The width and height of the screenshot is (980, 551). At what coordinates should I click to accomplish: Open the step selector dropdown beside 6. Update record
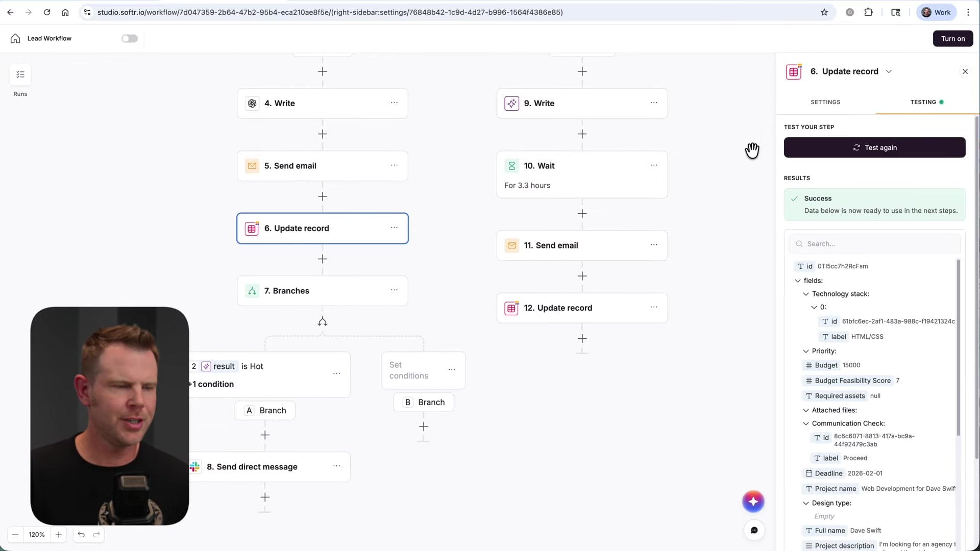(889, 71)
